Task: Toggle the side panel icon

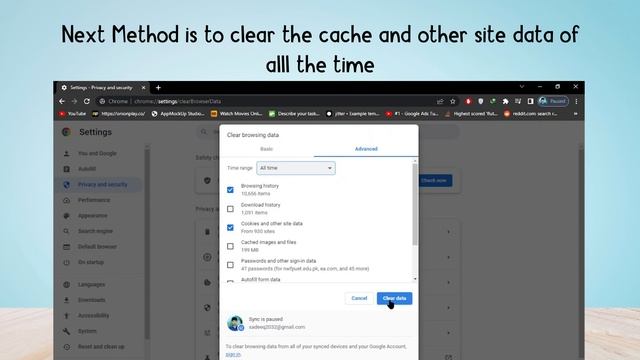Action: coord(530,101)
